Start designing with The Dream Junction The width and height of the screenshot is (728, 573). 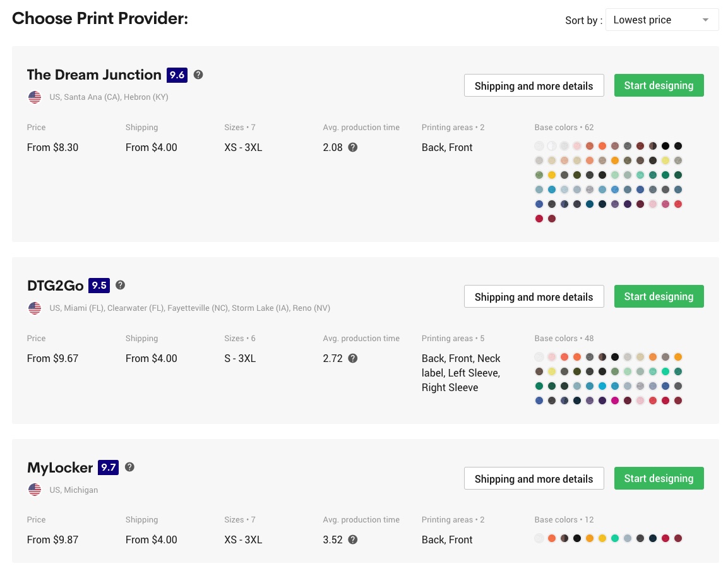click(x=659, y=85)
